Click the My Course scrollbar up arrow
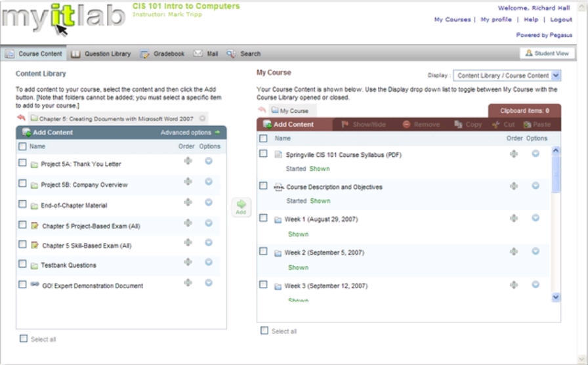Screen dimensions: 588x365 point(556,150)
